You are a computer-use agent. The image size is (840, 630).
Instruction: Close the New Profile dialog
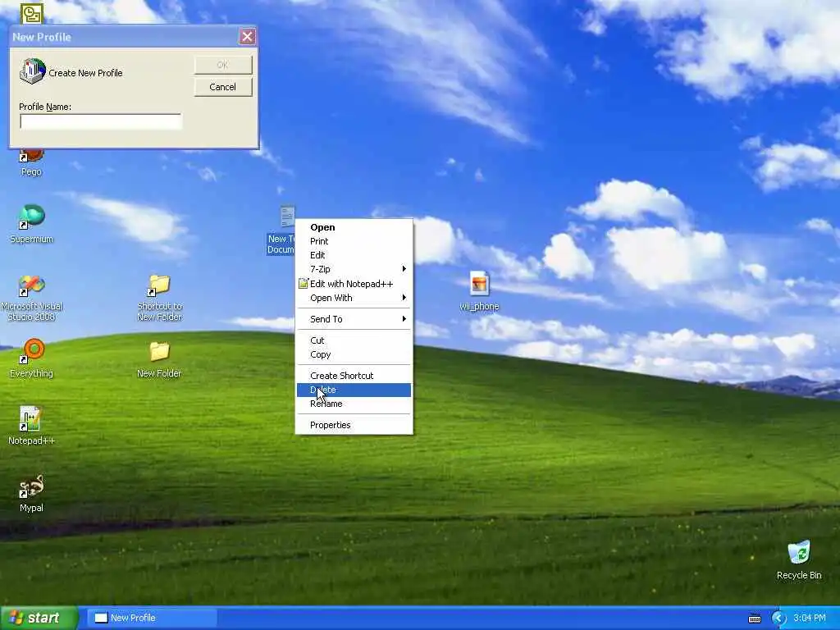pos(247,36)
